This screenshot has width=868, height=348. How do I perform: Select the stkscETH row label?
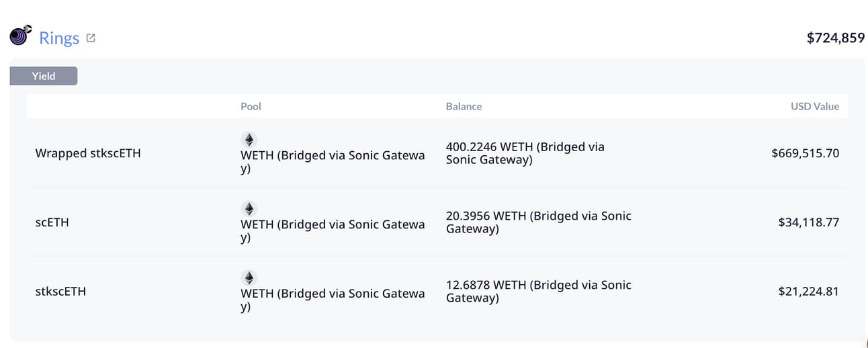(60, 292)
